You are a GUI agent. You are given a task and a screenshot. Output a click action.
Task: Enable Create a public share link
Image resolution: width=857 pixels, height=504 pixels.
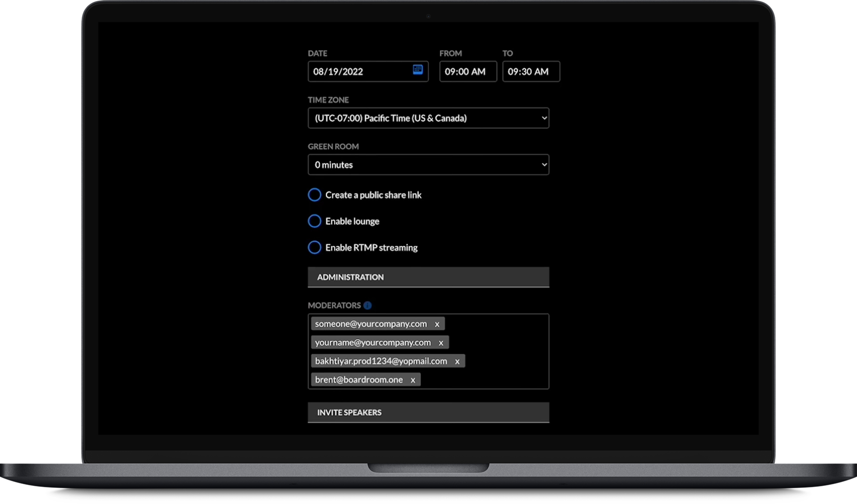[x=315, y=195]
